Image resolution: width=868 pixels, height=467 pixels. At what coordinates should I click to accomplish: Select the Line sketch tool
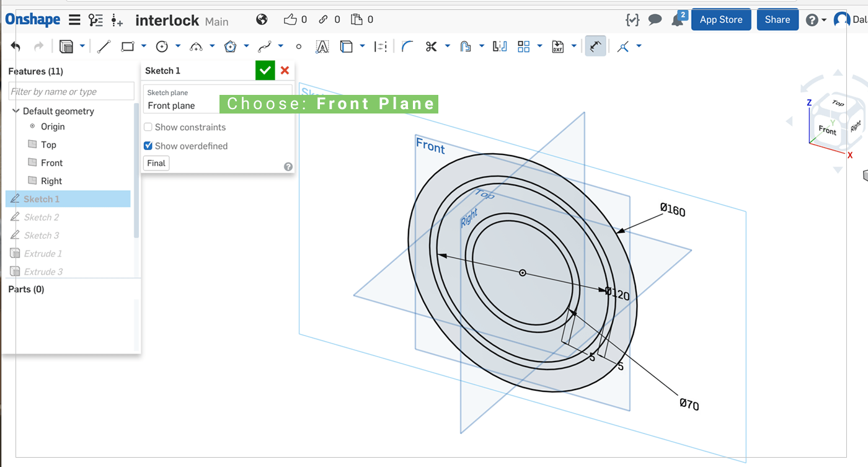tap(104, 47)
